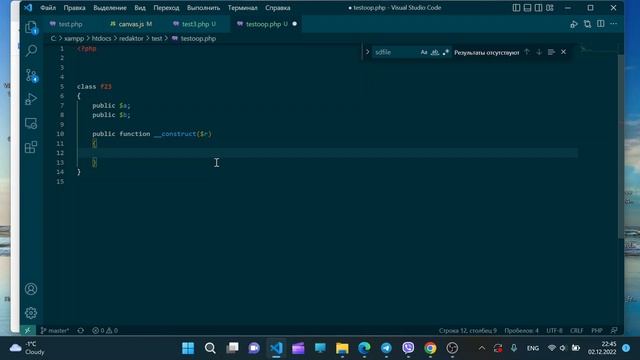This screenshot has height=360, width=640.
Task: Open the Extensions view
Action: click(31, 147)
